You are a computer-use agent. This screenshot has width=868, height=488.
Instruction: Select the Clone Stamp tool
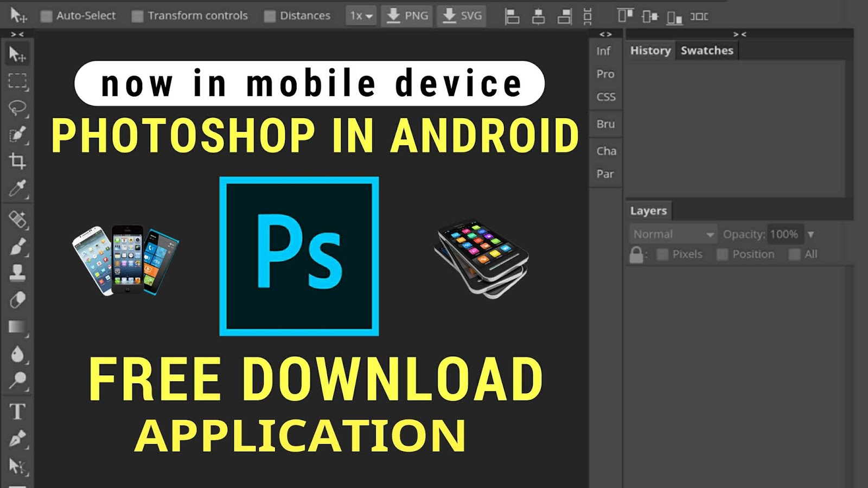17,273
